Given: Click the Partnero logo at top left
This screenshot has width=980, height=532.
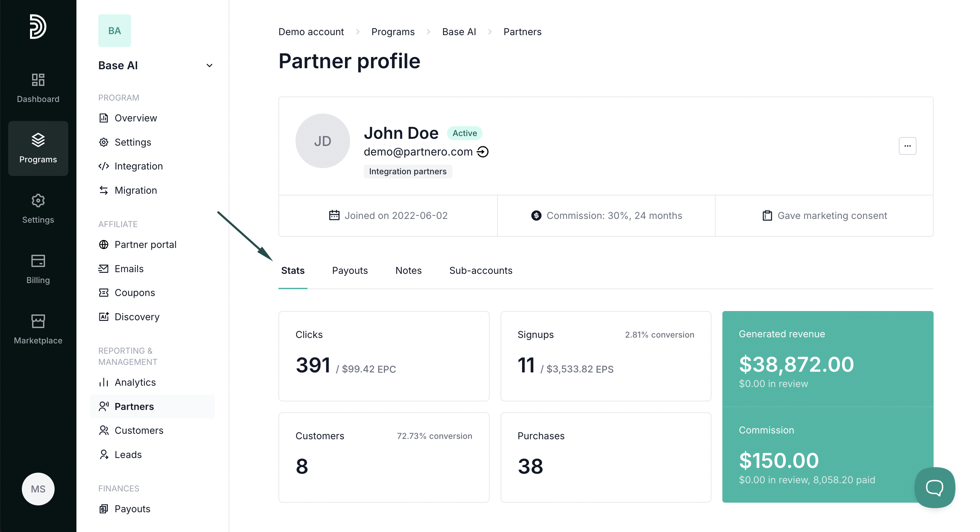Looking at the screenshot, I should pos(38,27).
